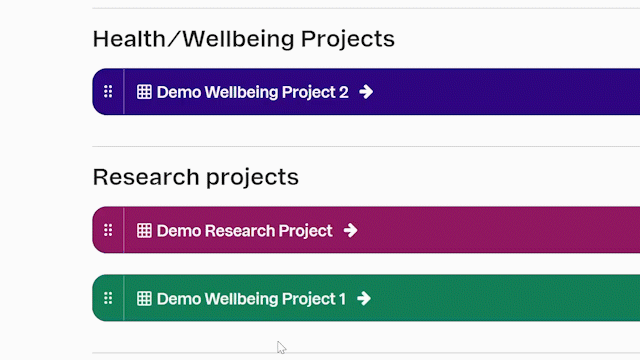640x360 pixels.
Task: Open the Demo Wellbeing Project 2 title link
Action: click(x=253, y=92)
